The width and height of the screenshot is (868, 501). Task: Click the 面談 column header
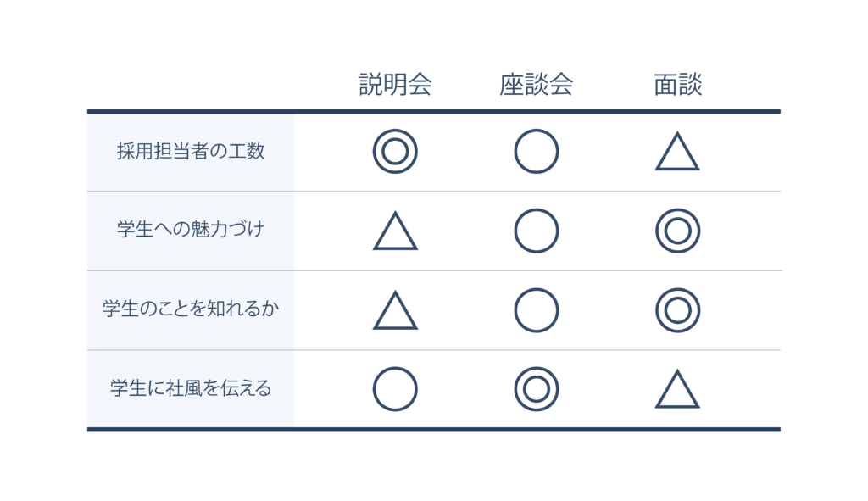(x=677, y=85)
